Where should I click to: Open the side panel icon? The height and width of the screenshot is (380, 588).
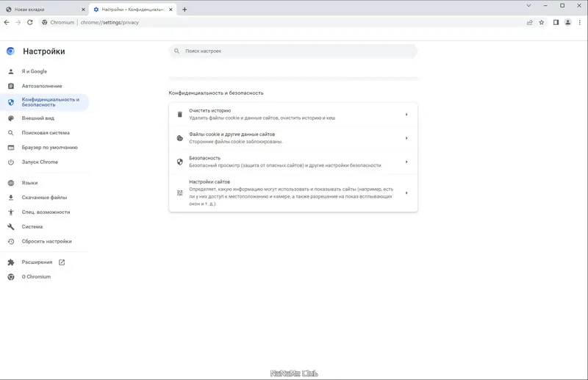(x=556, y=23)
